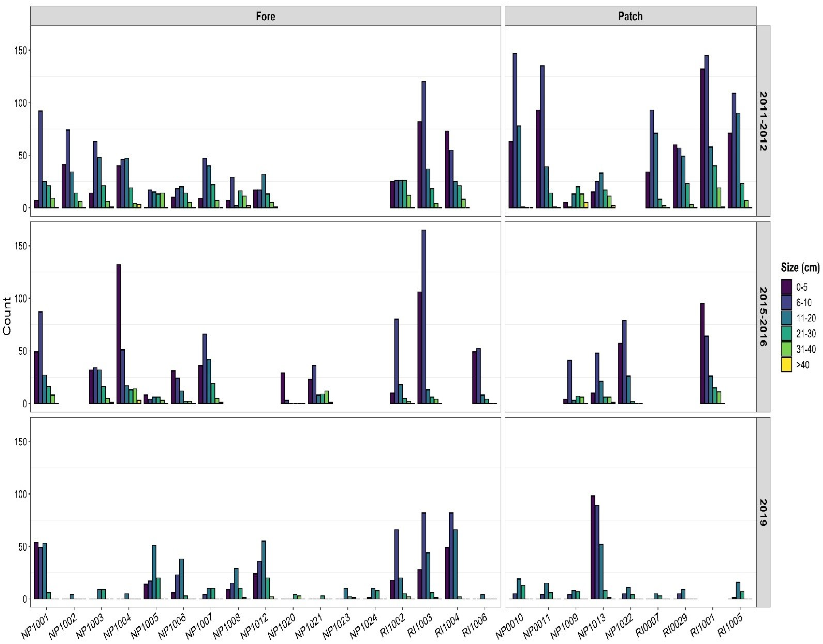Click tallest RI1003 bar in 2015-2016 panel
The width and height of the screenshot is (823, 644).
pos(424,316)
